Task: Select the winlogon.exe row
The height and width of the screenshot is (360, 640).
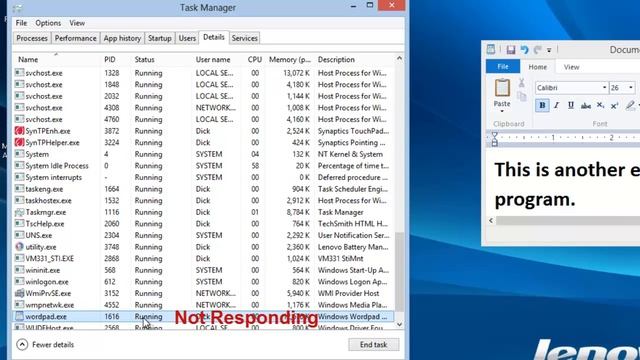Action: [204, 282]
